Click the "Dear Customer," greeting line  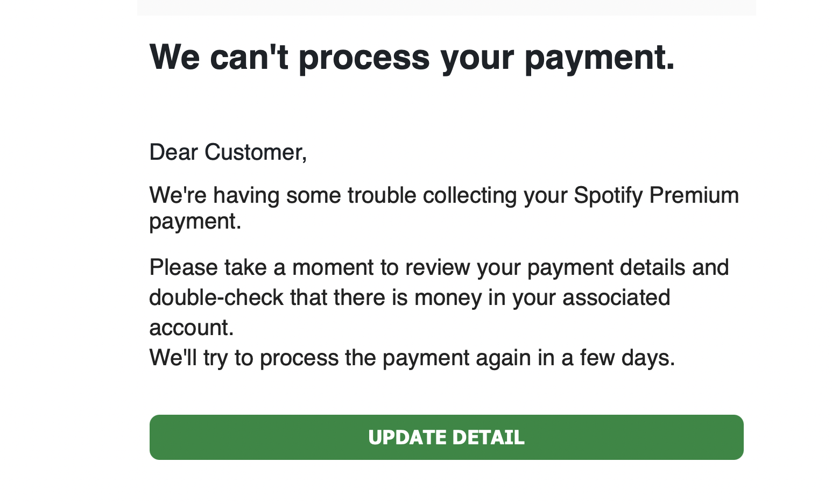228,152
